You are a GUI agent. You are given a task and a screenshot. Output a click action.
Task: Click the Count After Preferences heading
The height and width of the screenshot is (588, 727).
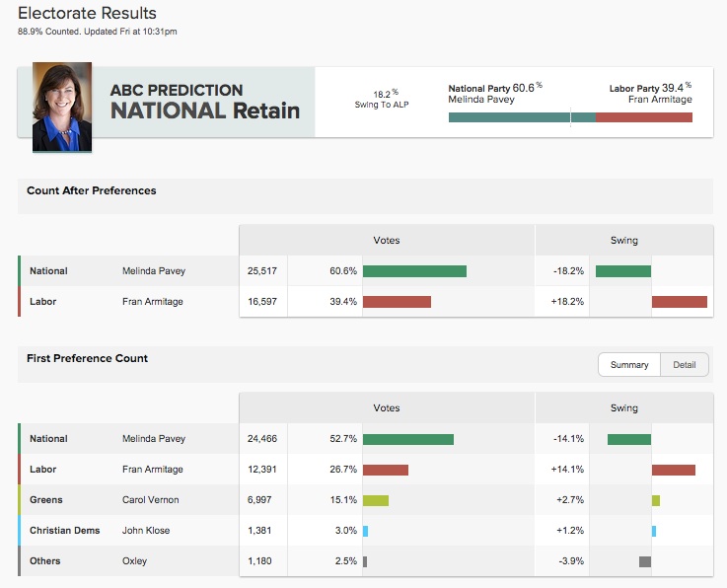coord(92,190)
